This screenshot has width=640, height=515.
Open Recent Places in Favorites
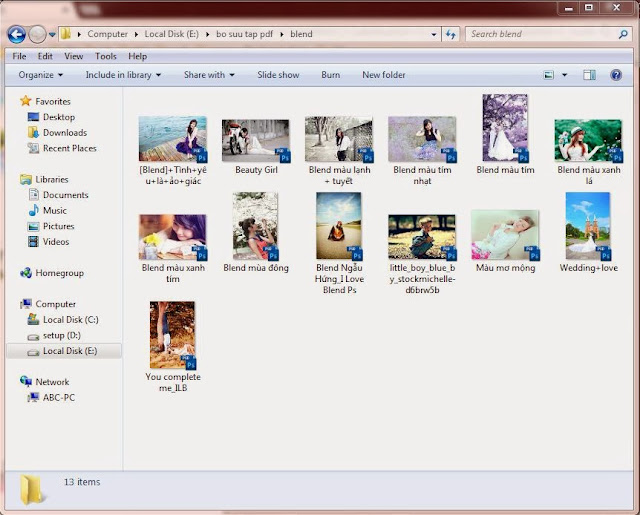(69, 149)
